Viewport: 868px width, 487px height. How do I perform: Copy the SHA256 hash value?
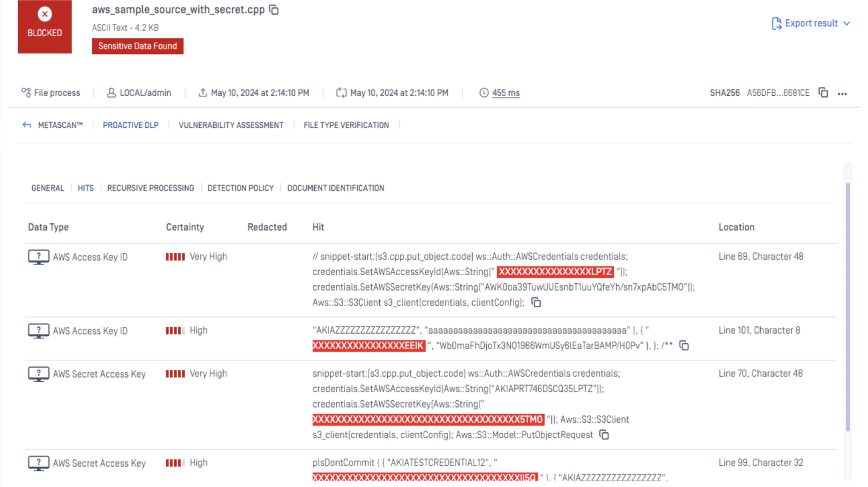[823, 93]
